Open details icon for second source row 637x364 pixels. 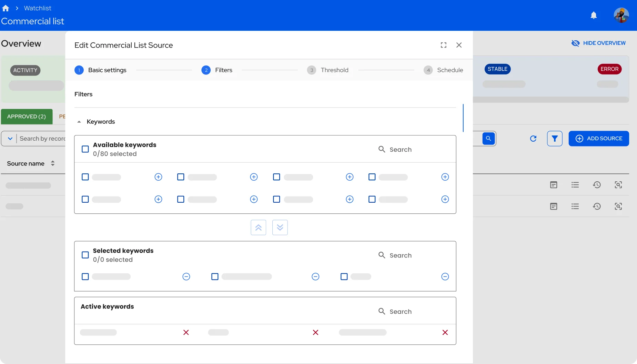pos(554,206)
